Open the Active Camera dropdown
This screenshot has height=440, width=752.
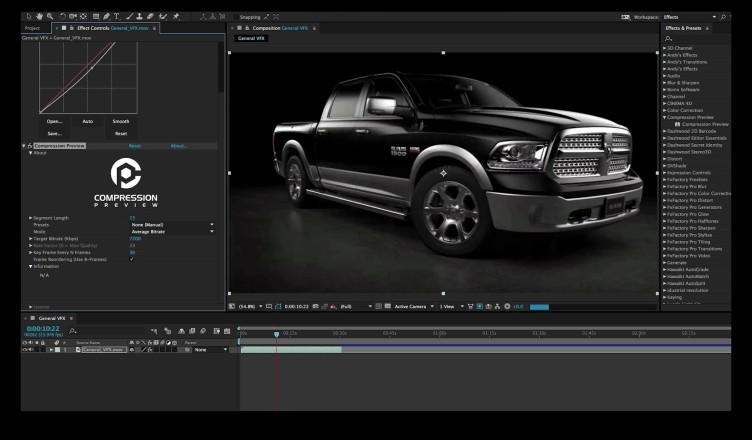pyautogui.click(x=414, y=307)
